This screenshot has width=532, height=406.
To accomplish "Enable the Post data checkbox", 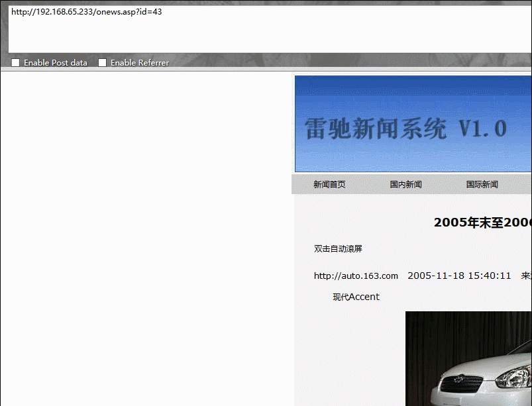I will (x=15, y=63).
